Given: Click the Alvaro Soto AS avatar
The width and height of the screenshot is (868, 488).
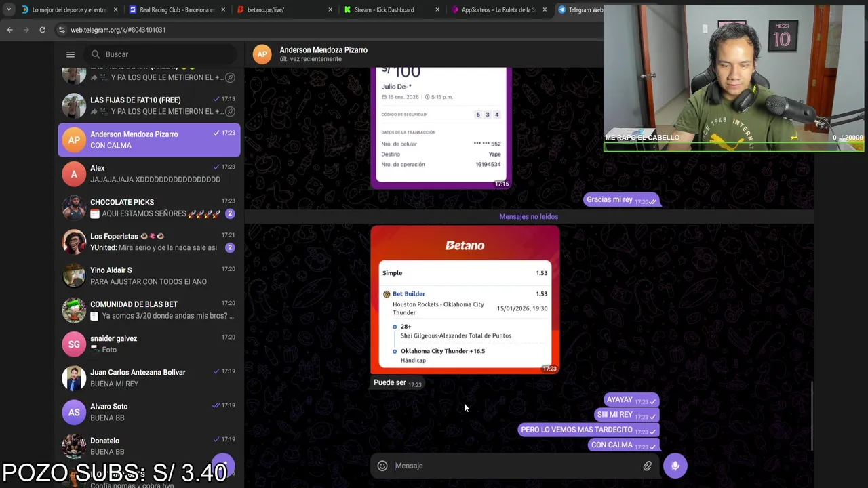Looking at the screenshot, I should pos(74,412).
